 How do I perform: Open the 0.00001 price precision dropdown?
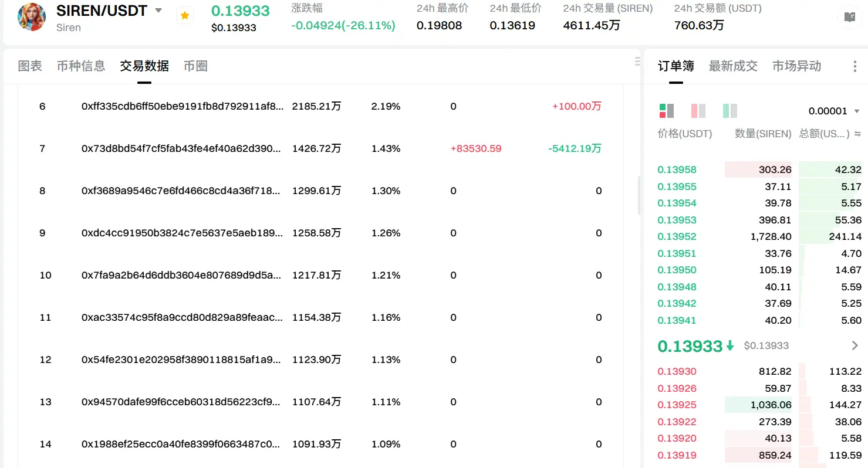(x=834, y=111)
